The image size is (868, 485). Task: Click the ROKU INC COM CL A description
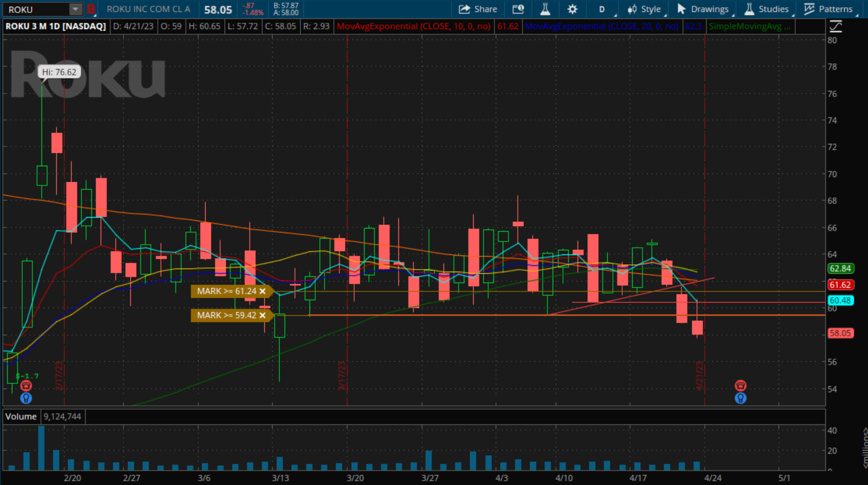point(149,9)
